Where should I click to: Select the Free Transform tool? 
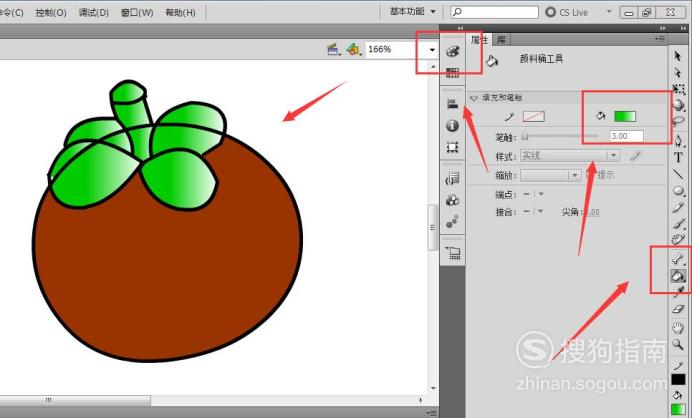[678, 89]
